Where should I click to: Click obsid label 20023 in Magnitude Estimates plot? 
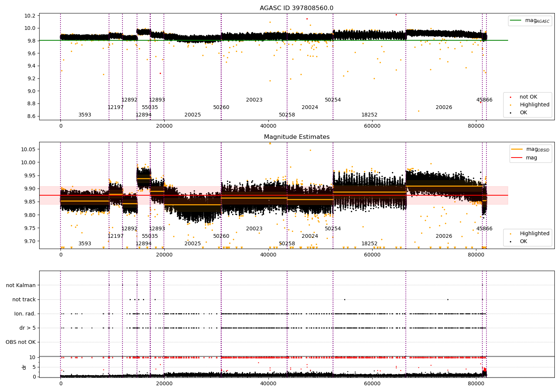coord(254,229)
